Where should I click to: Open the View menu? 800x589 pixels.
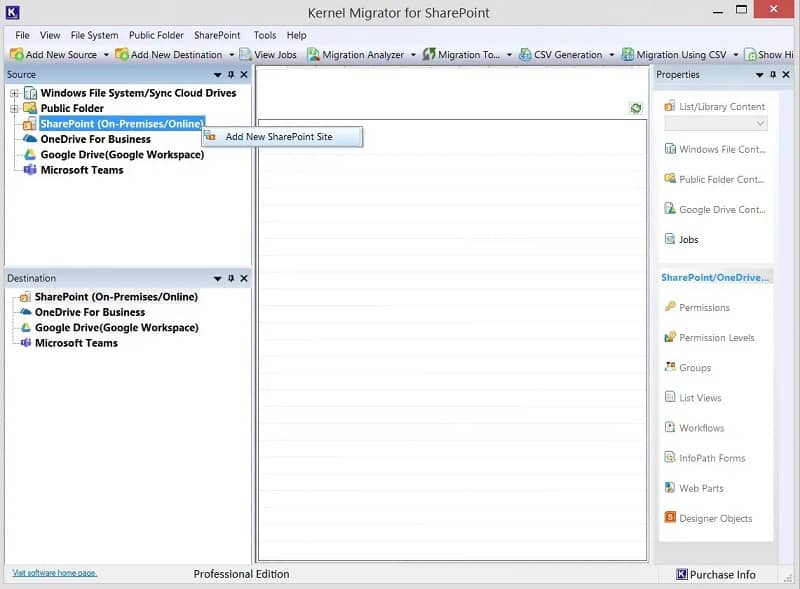click(50, 35)
